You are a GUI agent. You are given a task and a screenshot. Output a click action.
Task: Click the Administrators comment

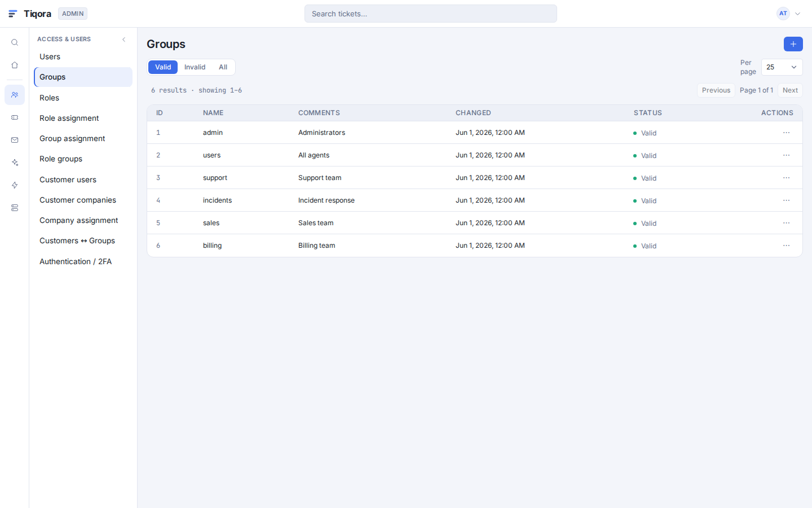tap(321, 133)
